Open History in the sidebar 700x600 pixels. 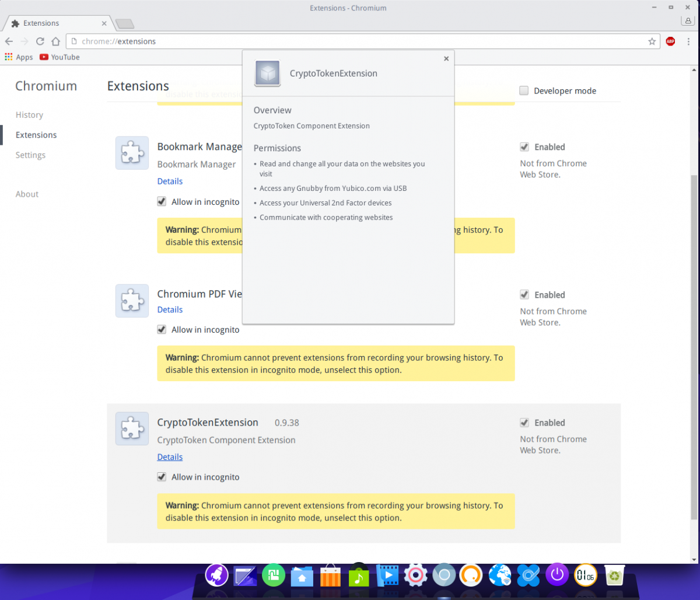(29, 115)
